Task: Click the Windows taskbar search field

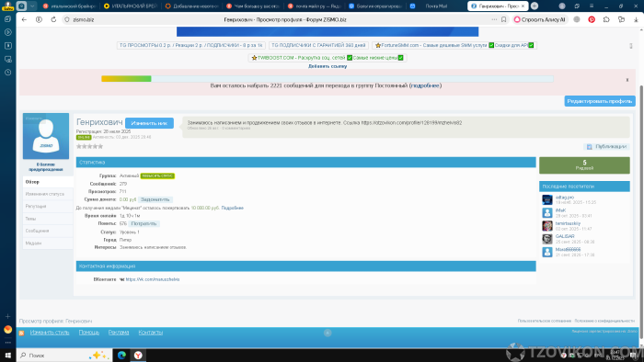Action: coord(64,355)
